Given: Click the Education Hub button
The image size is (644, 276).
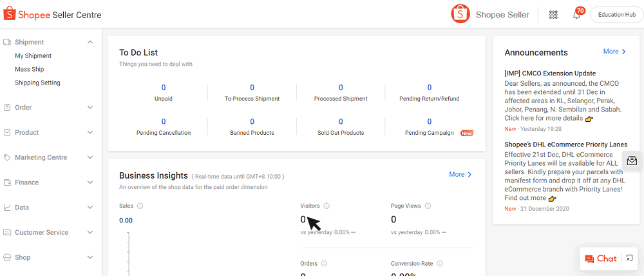Looking at the screenshot, I should [x=616, y=15].
